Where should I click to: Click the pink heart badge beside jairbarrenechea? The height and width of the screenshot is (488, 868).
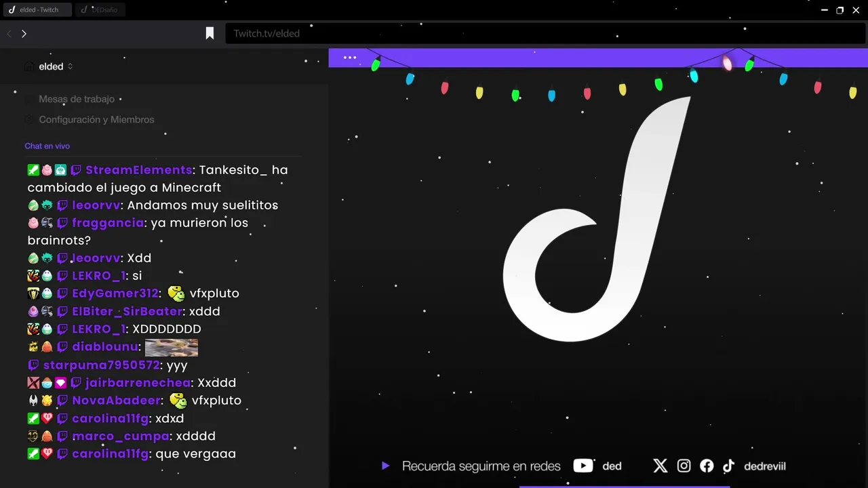[x=60, y=382]
